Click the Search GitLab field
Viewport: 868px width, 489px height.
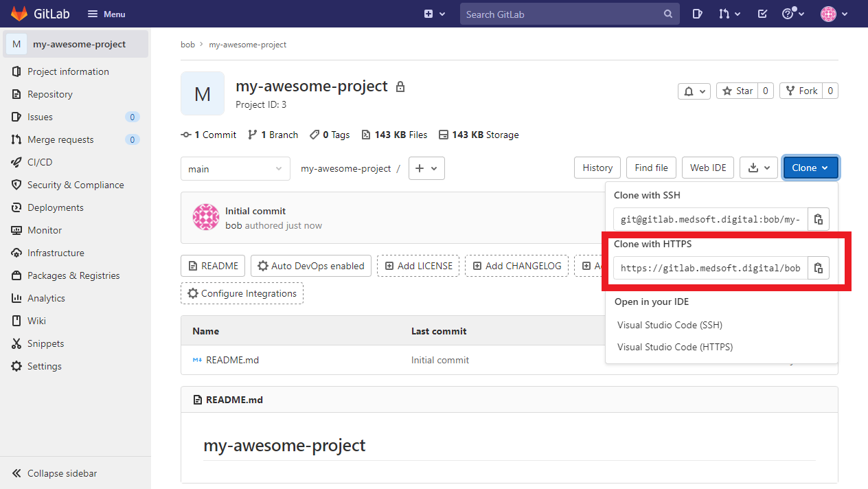[563, 14]
